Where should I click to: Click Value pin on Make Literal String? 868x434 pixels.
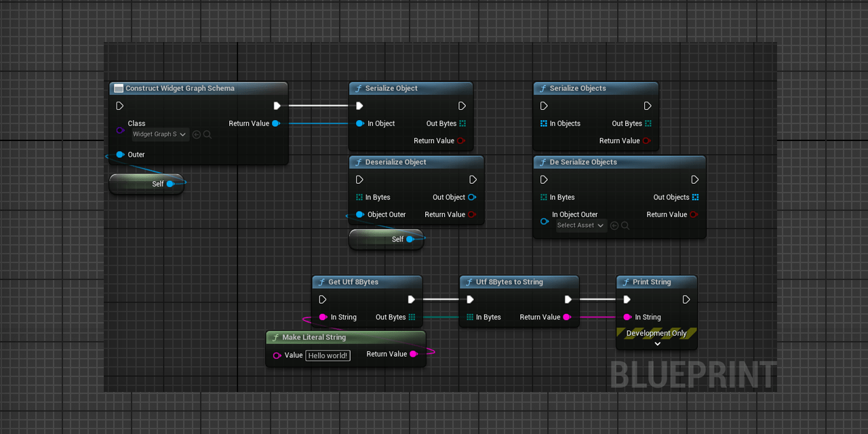pos(277,355)
